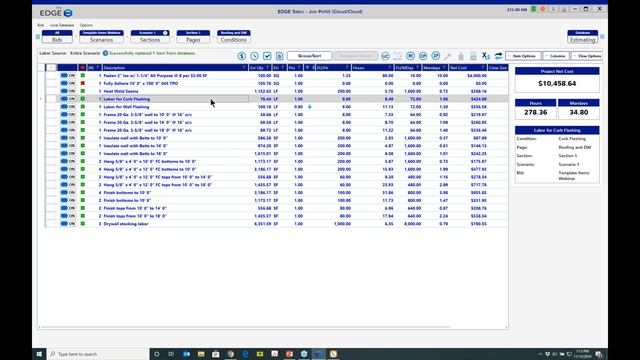The width and height of the screenshot is (640, 360).
Task: Open filter on Net Cost column header
Action: click(x=483, y=68)
